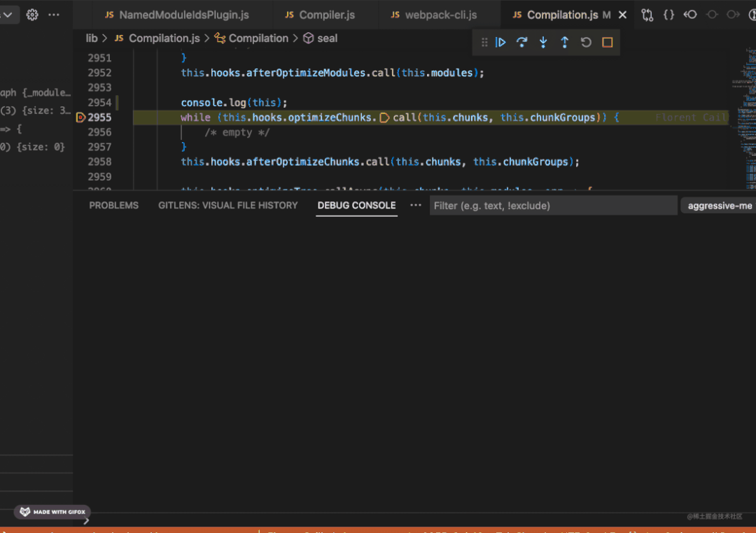Click the editor minimap
Viewport: 756px width, 533px height.
[743, 118]
